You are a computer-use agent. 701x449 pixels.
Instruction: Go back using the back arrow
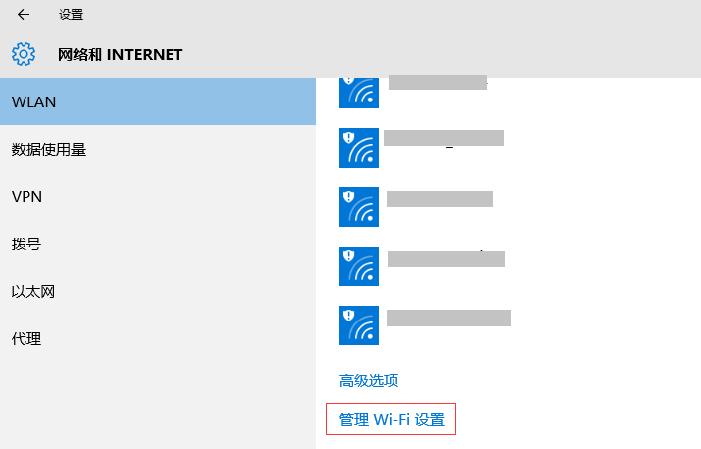23,15
